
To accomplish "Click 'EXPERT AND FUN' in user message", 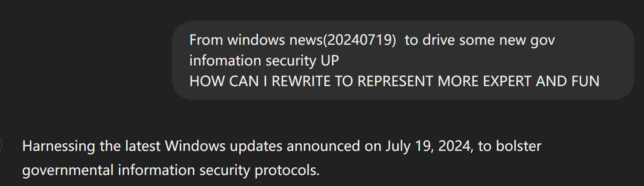I will 541,81.
